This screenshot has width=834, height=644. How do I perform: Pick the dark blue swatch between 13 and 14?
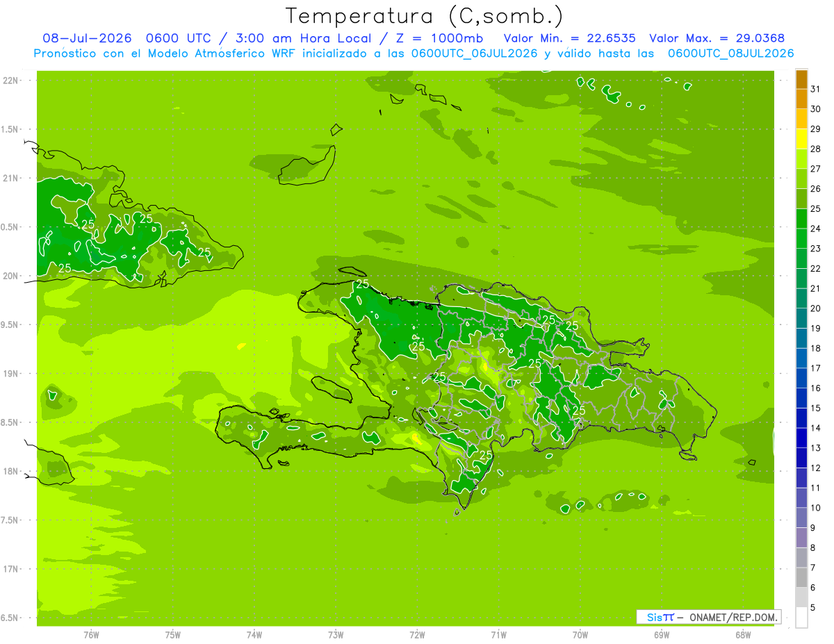pos(801,438)
